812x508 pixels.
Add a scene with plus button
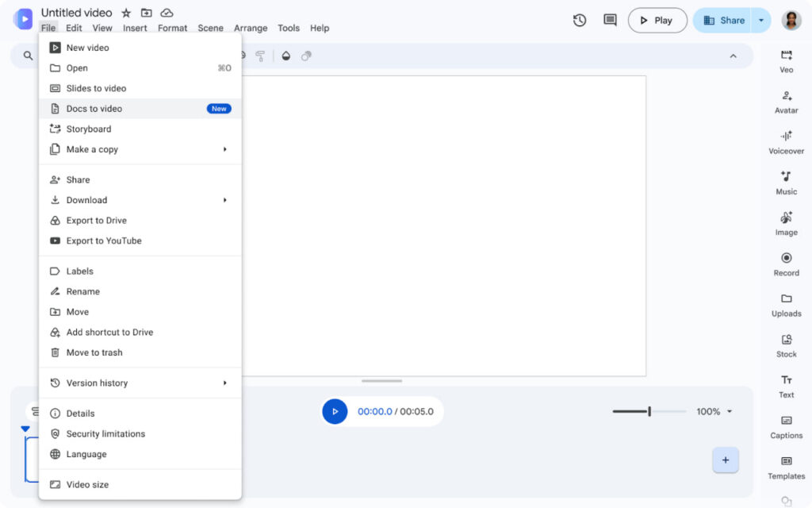pos(725,460)
